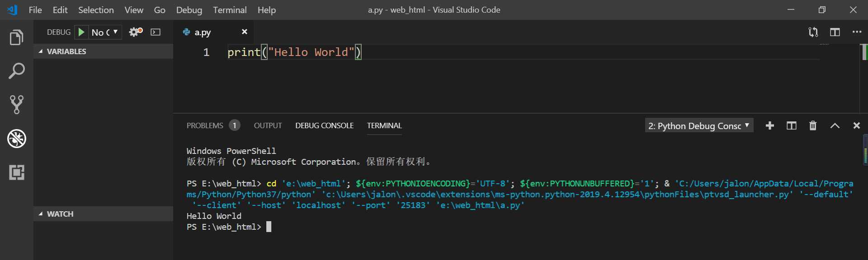Viewport: 868px width, 260px height.
Task: Open the Selection menu
Action: point(96,10)
